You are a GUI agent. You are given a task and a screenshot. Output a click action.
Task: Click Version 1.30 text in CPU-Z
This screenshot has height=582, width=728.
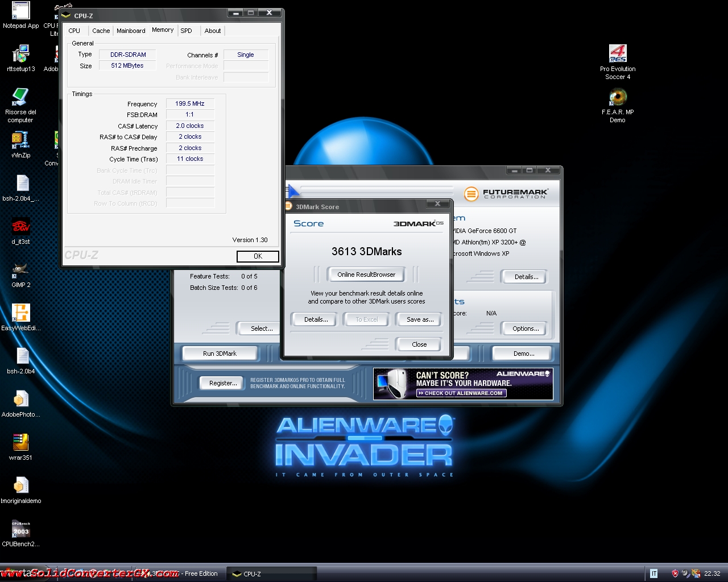coord(250,240)
